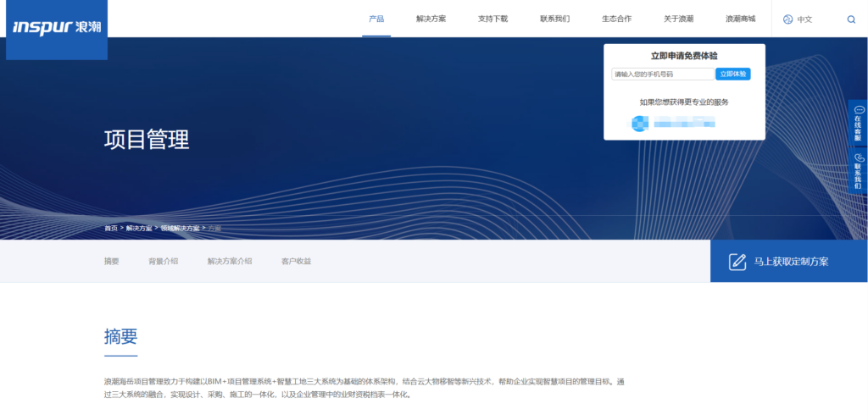
Task: Open the 中文 language selector
Action: pos(804,19)
